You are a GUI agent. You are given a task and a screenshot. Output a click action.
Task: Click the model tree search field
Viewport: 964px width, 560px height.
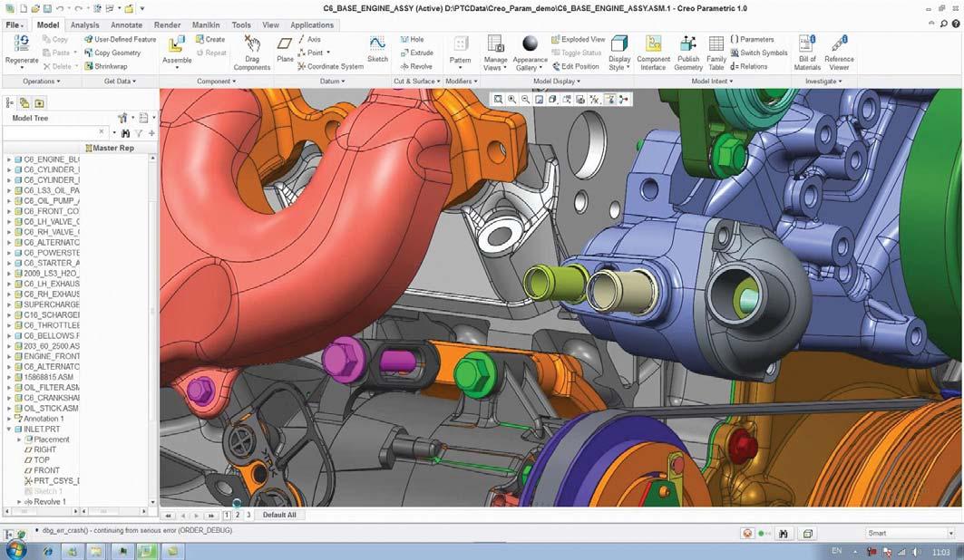tap(54, 132)
